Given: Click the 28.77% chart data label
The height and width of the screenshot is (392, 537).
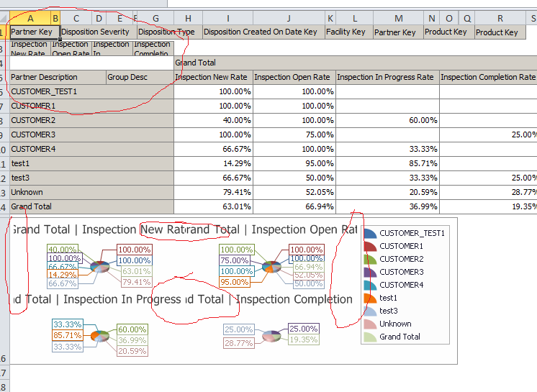Looking at the screenshot, I should pyautogui.click(x=239, y=343).
